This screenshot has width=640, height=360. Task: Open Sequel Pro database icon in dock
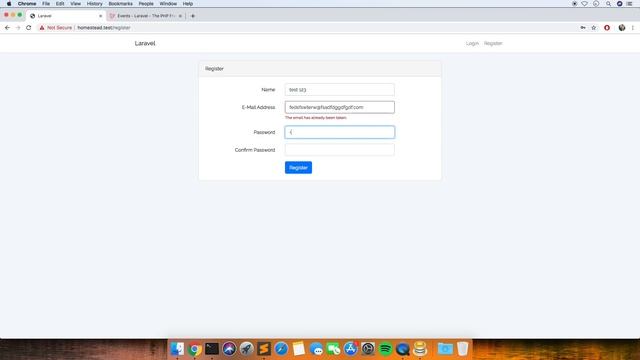(x=420, y=349)
